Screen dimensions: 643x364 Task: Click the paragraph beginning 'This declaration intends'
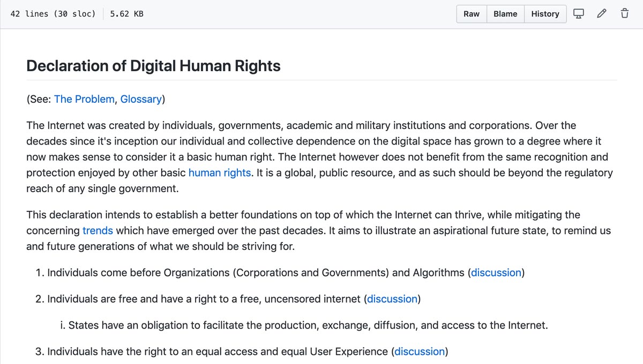point(319,231)
